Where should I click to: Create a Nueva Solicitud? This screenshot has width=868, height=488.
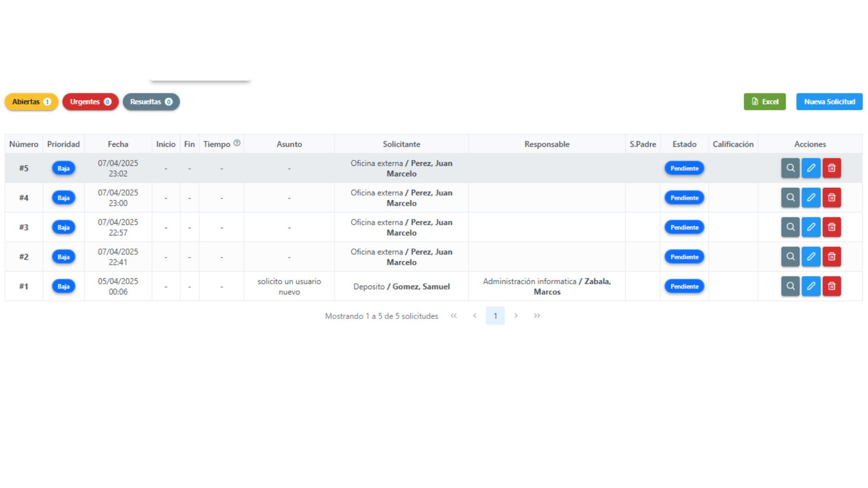829,102
